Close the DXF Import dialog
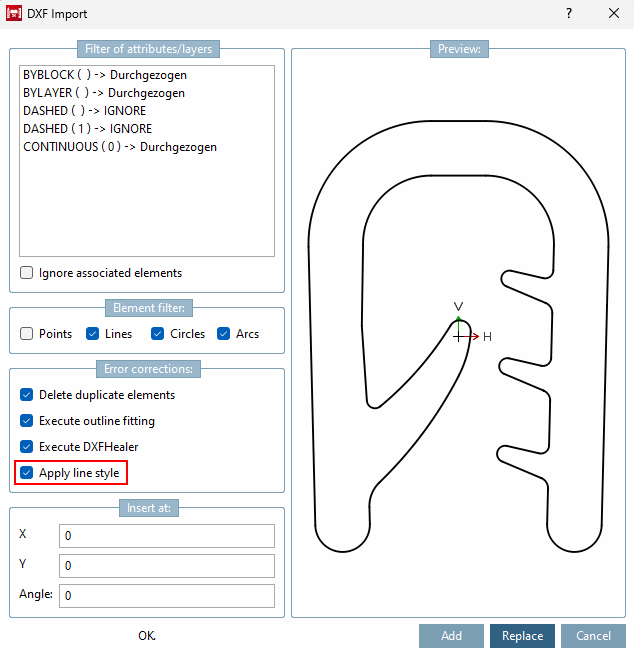 coord(614,13)
